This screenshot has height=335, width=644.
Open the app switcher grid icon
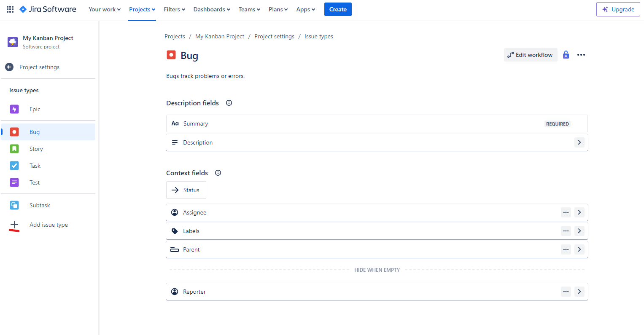coord(10,9)
